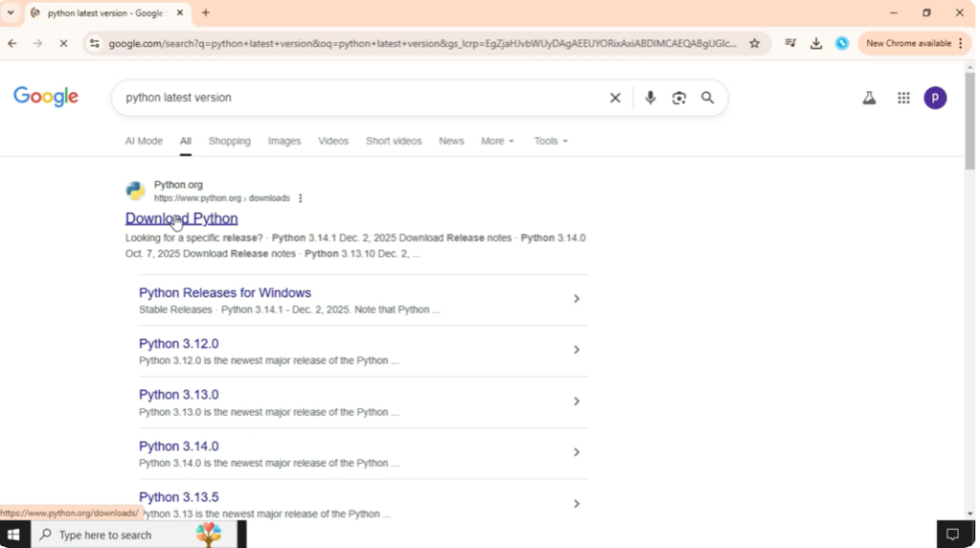Open Python Releases for Windows link

tap(225, 293)
